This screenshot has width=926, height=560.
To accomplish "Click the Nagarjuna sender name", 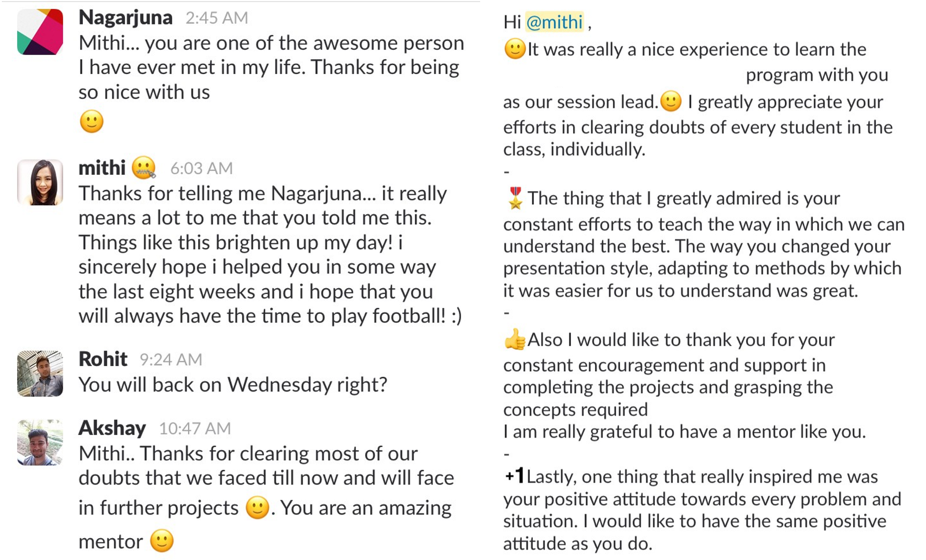I will pyautogui.click(x=125, y=18).
